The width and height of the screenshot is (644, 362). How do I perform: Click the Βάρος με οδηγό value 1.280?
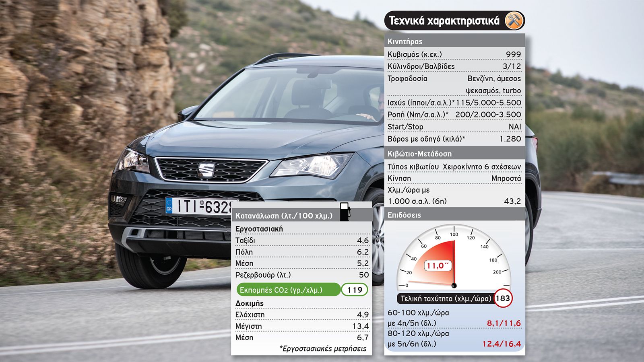pos(510,139)
